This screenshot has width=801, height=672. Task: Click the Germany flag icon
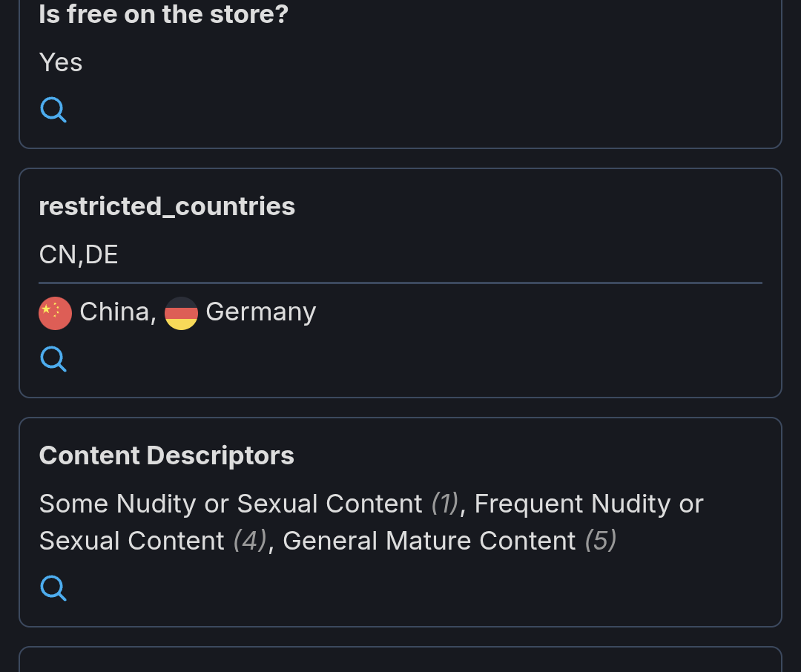181,313
